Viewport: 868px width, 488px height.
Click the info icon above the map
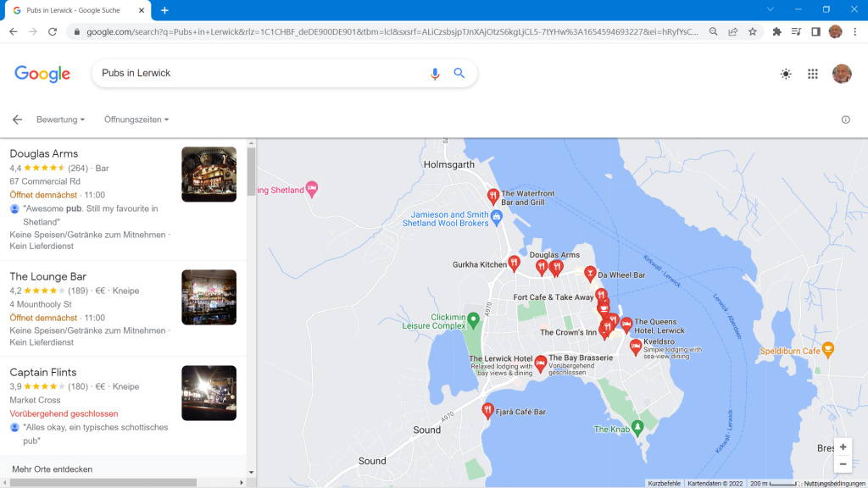[x=845, y=119]
